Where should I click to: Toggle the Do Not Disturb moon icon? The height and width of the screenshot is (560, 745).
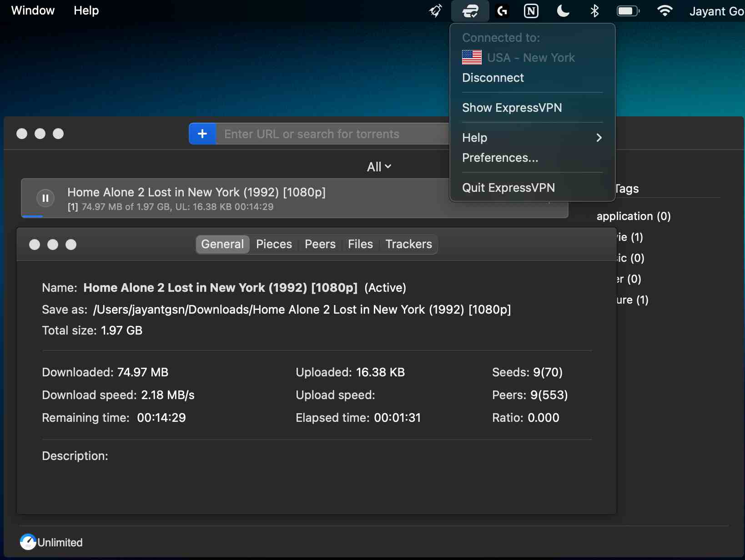563,11
